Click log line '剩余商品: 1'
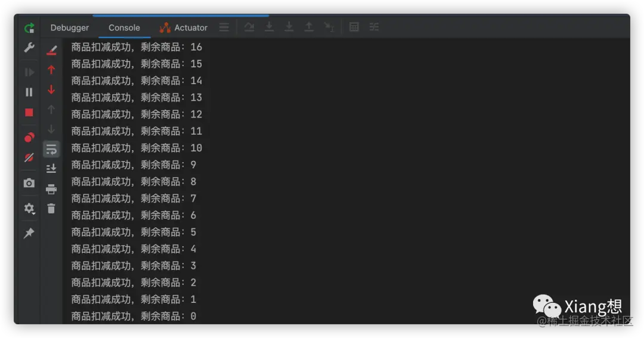The width and height of the screenshot is (644, 338). 134,300
